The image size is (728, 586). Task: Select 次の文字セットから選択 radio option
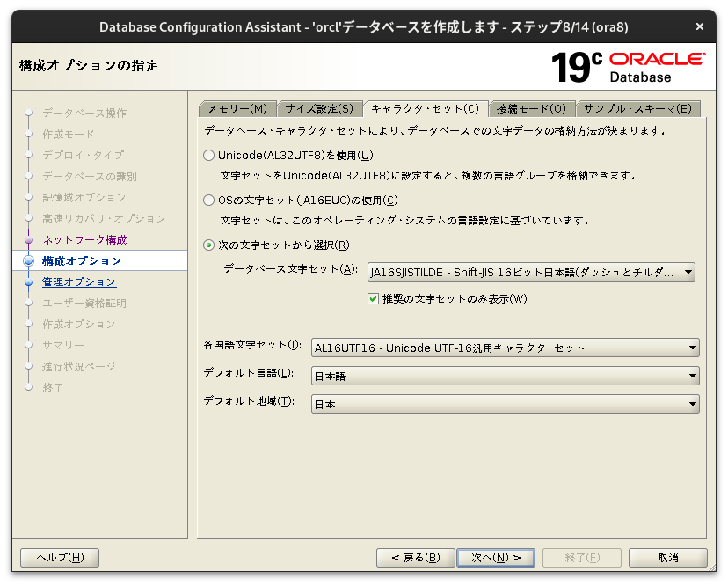pyautogui.click(x=207, y=245)
